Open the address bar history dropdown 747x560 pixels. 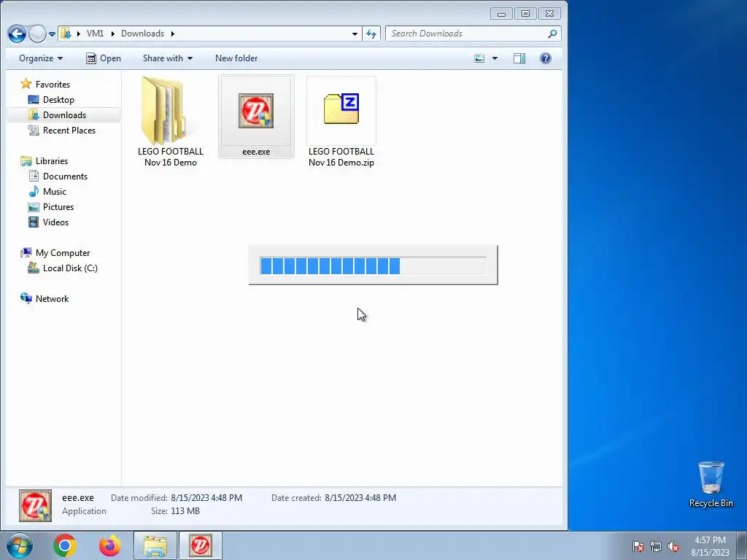coord(355,34)
